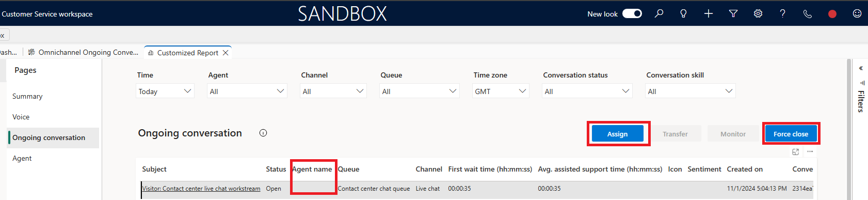Sort by the Created on column header

point(745,169)
